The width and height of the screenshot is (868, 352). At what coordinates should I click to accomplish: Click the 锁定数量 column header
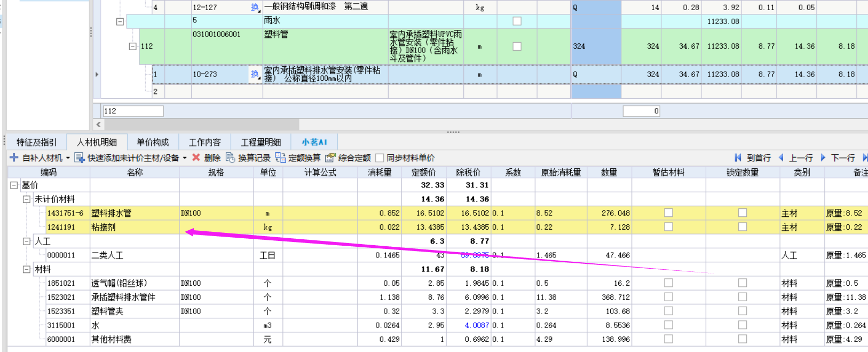pyautogui.click(x=743, y=173)
